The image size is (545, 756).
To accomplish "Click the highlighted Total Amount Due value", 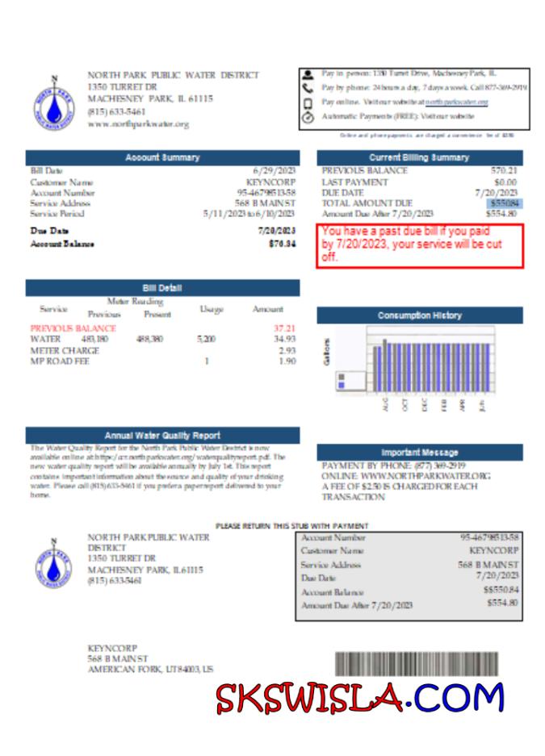I will [x=504, y=204].
